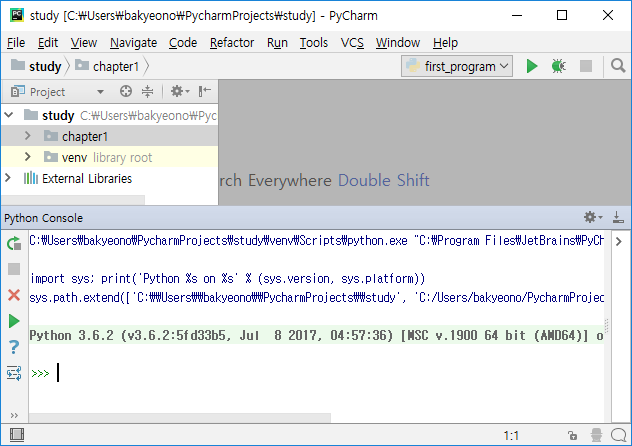Select External Libraries in tree

tap(109, 178)
